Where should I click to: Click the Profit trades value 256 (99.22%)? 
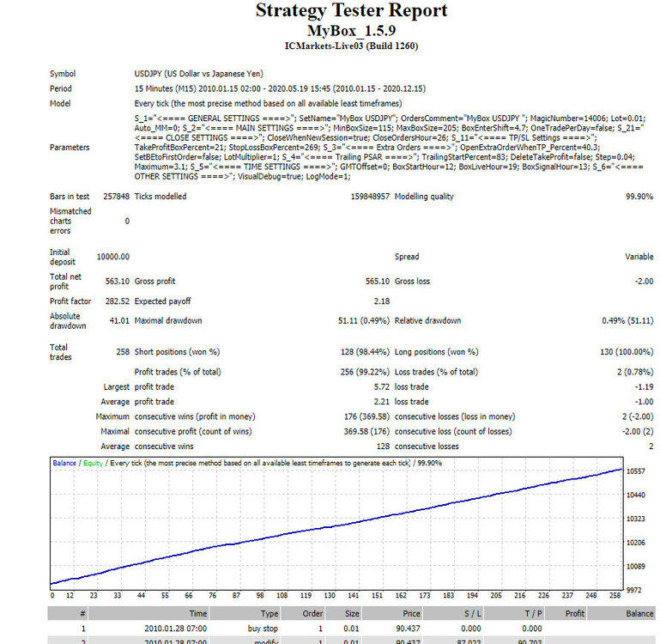click(365, 372)
